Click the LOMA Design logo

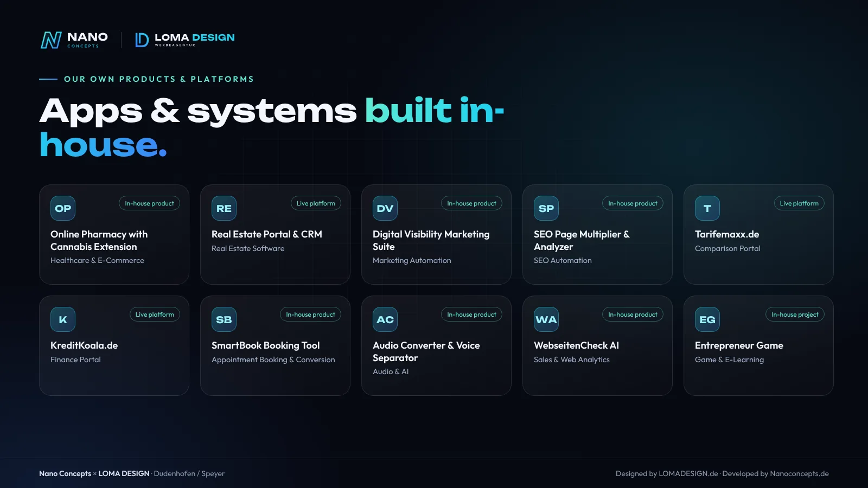click(x=184, y=40)
